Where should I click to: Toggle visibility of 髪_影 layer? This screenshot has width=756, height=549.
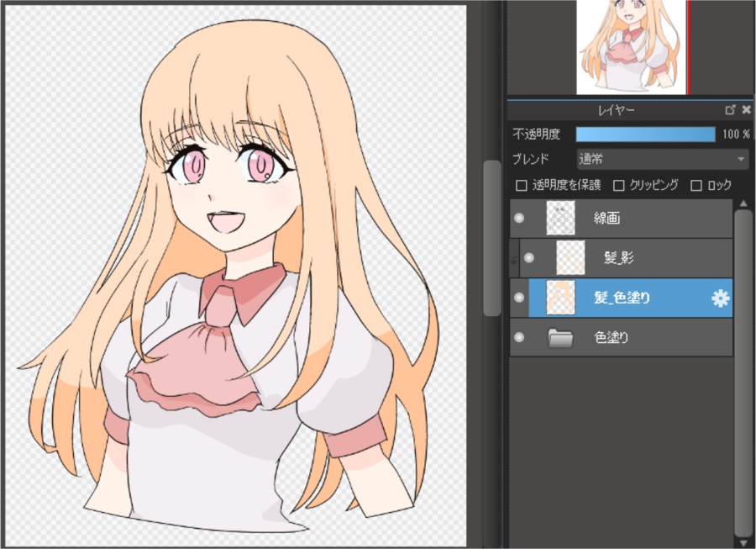tap(529, 258)
